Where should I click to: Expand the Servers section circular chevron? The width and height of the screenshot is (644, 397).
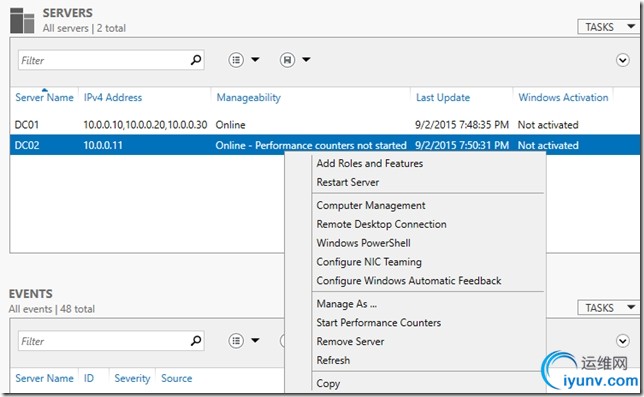pos(623,60)
